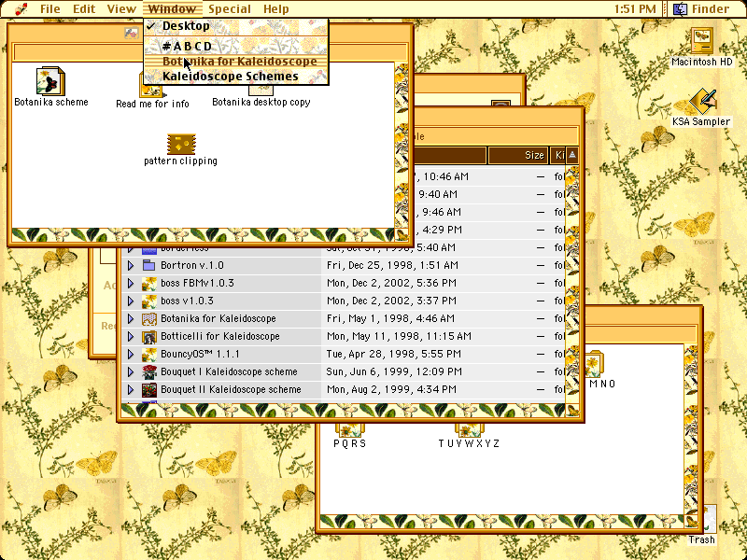
Task: Open the Special menu
Action: [229, 9]
